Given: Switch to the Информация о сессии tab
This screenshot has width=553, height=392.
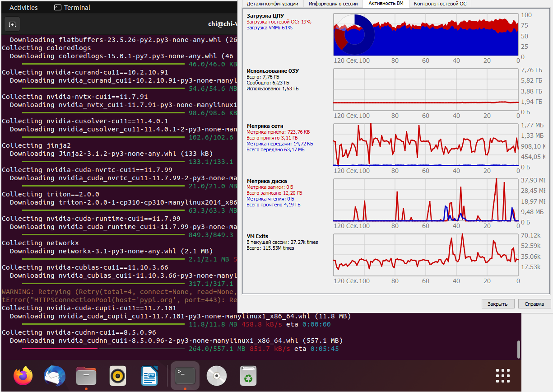Looking at the screenshot, I should point(333,4).
